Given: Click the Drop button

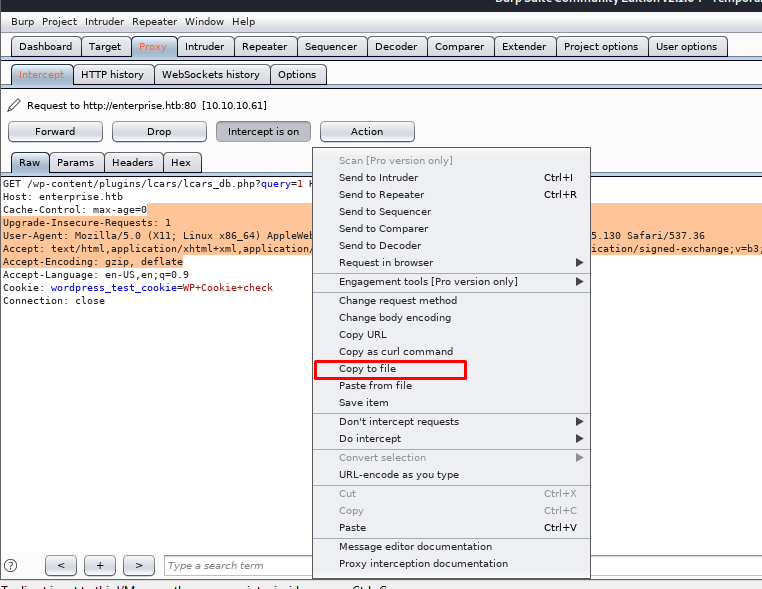Looking at the screenshot, I should click(x=159, y=132).
